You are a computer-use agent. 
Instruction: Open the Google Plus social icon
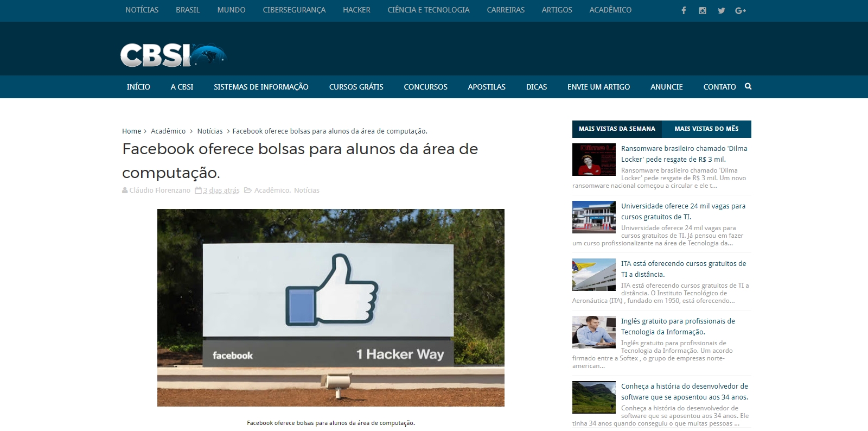[x=741, y=10]
